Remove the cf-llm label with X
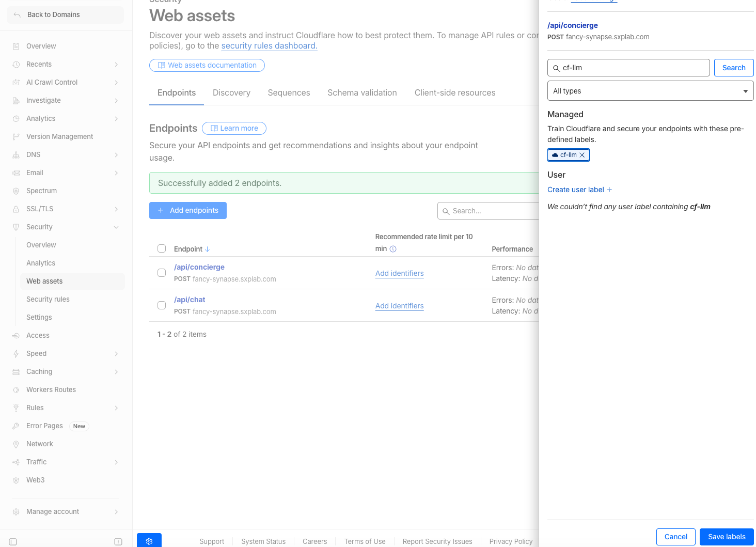The image size is (756, 547). click(x=582, y=155)
